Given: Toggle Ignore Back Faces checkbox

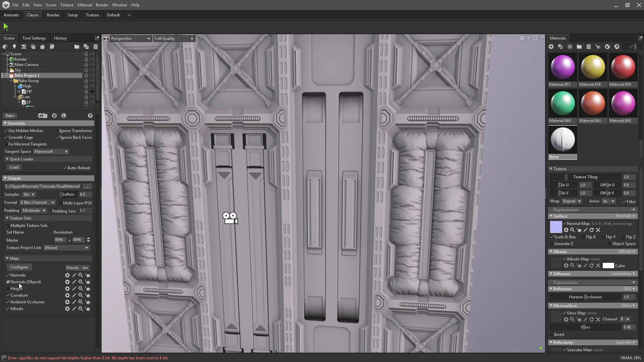Looking at the screenshot, I should tap(58, 137).
